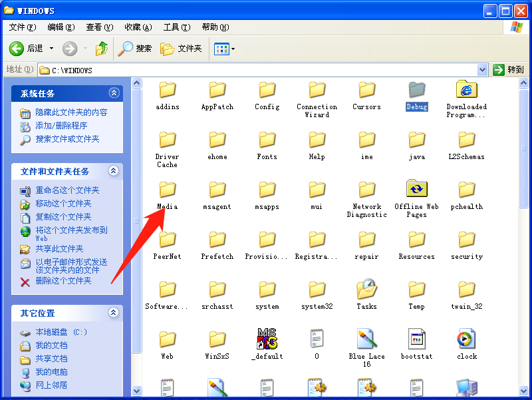The height and width of the screenshot is (400, 532).
Task: Click 共享此文件夹 link
Action: [x=59, y=249]
